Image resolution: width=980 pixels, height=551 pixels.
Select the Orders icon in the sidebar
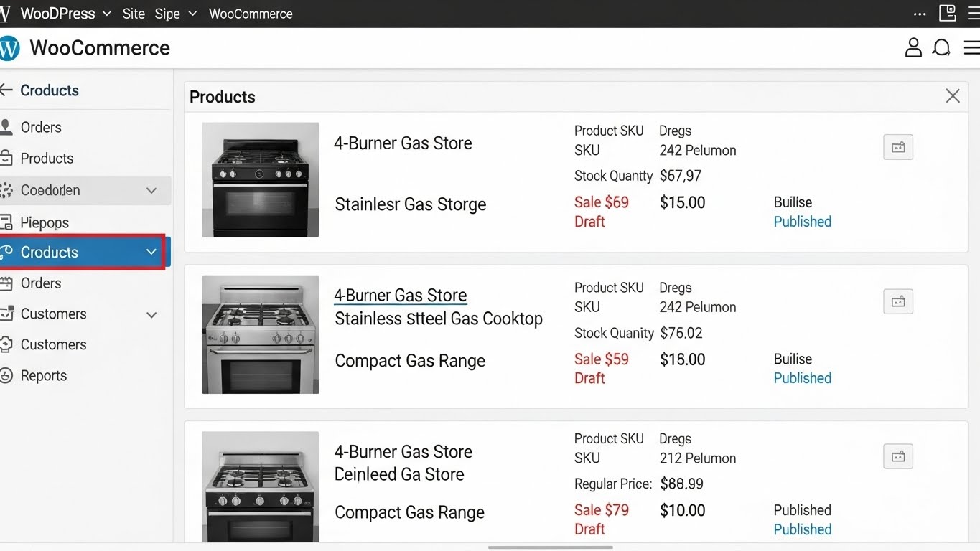point(8,127)
